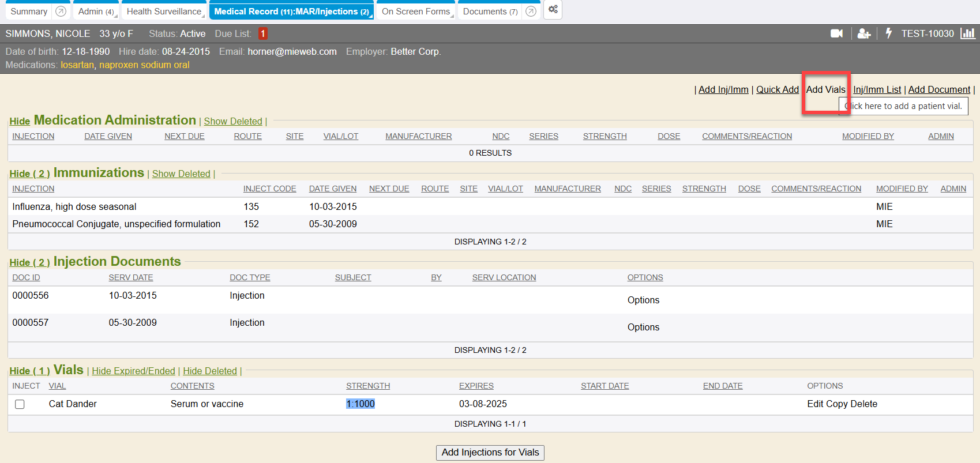Click Edit for the Cat Dander vial

click(815, 404)
